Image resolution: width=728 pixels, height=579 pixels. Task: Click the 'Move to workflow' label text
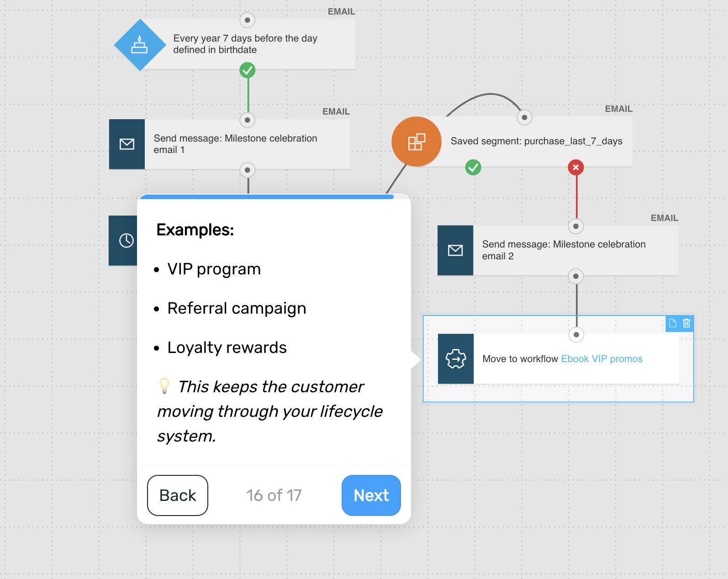[520, 359]
